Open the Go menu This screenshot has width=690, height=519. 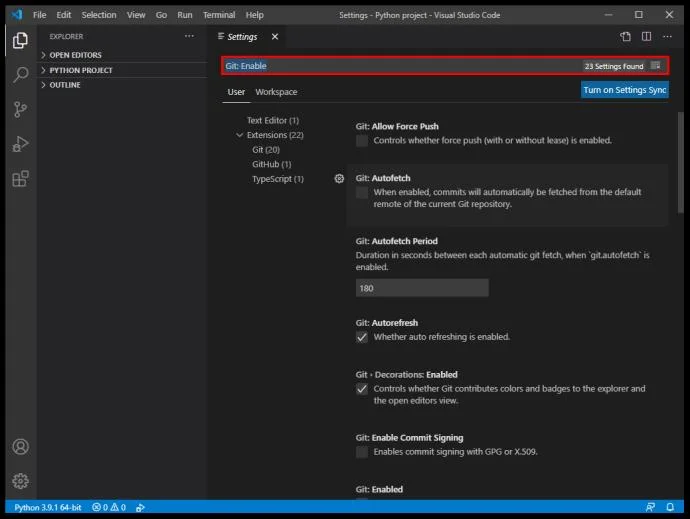(x=161, y=15)
